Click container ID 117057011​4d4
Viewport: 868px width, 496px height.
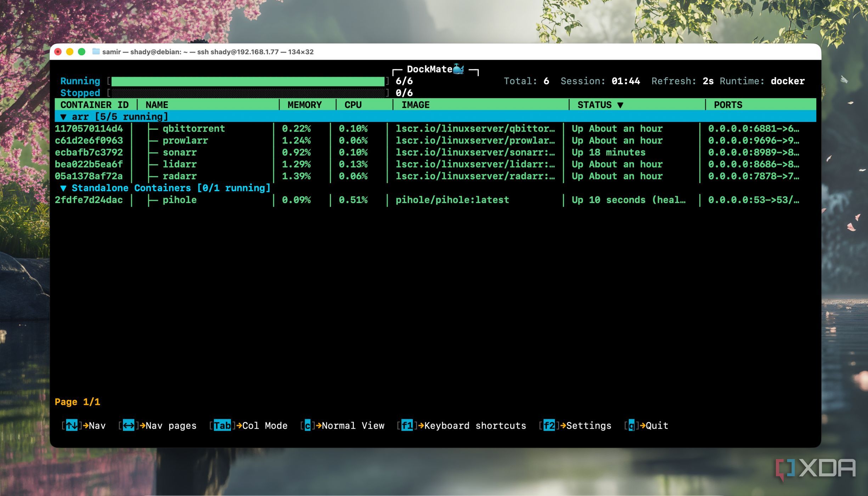pyautogui.click(x=89, y=129)
